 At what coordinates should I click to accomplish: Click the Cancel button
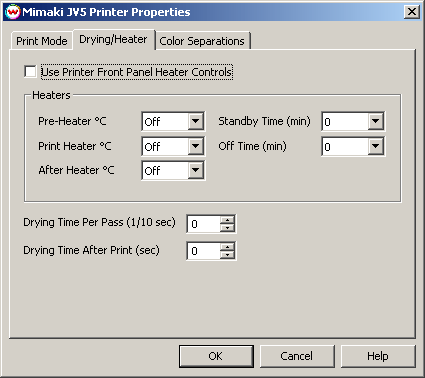(x=297, y=356)
